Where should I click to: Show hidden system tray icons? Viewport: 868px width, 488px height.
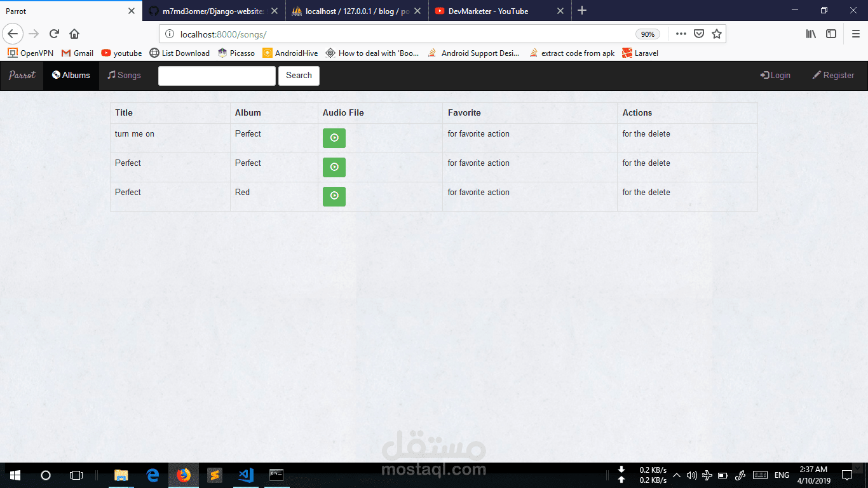pyautogui.click(x=677, y=475)
